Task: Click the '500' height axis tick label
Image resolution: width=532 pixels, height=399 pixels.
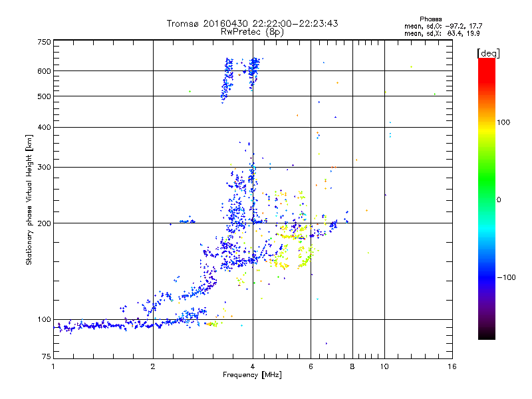Action: click(44, 96)
